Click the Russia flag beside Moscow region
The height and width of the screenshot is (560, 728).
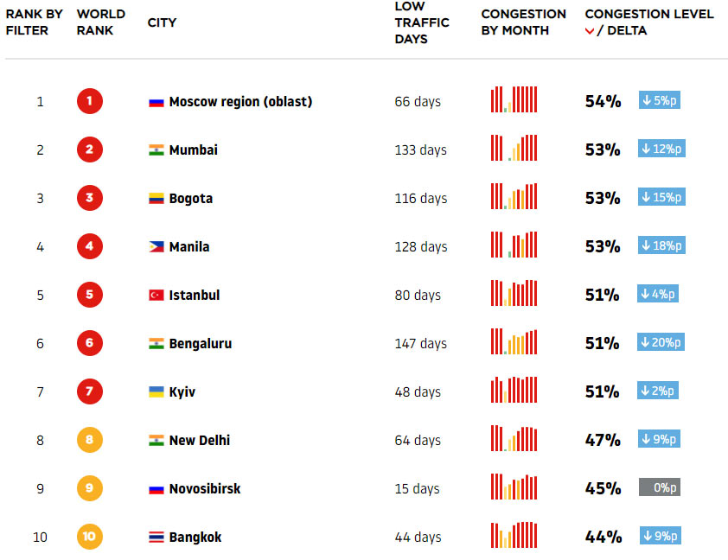pyautogui.click(x=156, y=102)
